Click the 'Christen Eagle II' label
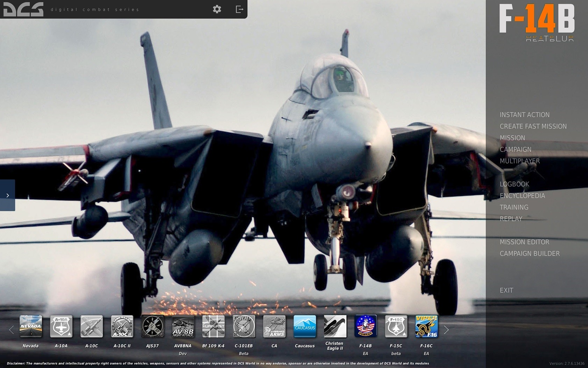The width and height of the screenshot is (588, 368). [334, 346]
